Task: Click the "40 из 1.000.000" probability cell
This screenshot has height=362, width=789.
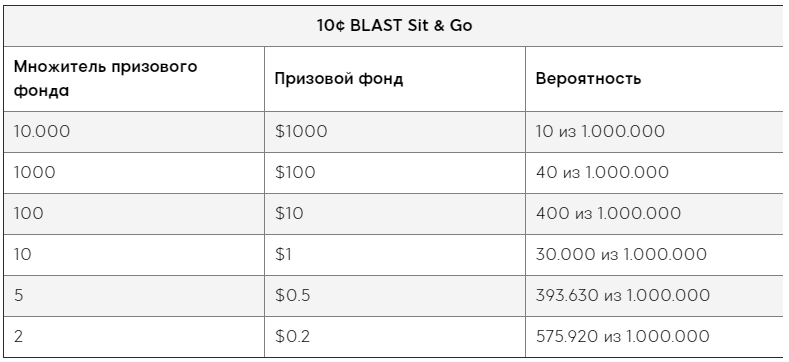Action: tap(654, 173)
